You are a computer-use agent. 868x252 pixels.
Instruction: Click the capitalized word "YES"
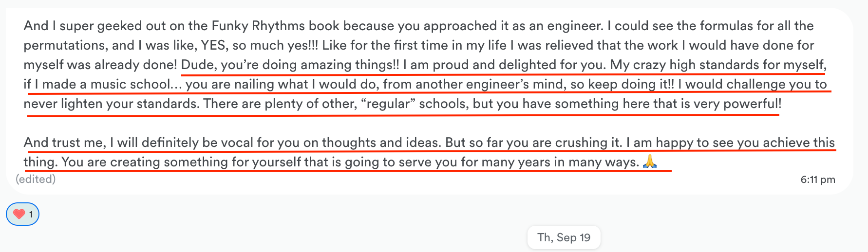(213, 45)
